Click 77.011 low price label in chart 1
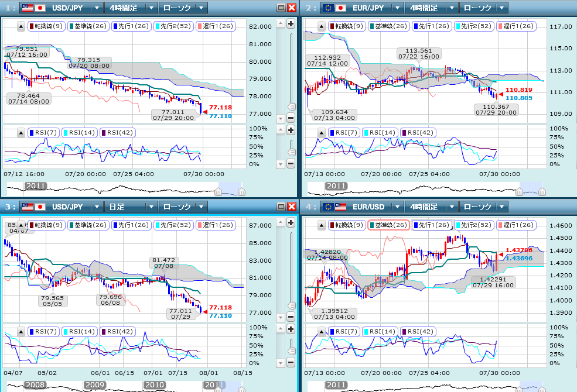 tap(173, 112)
